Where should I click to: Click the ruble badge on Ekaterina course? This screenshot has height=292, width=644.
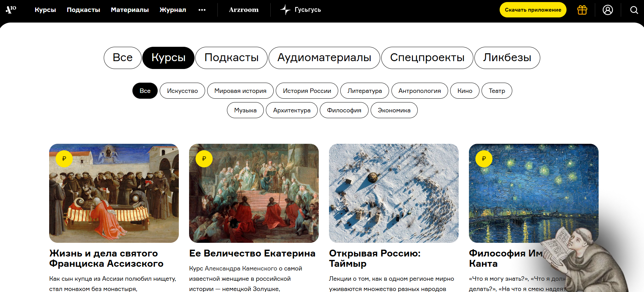click(204, 159)
